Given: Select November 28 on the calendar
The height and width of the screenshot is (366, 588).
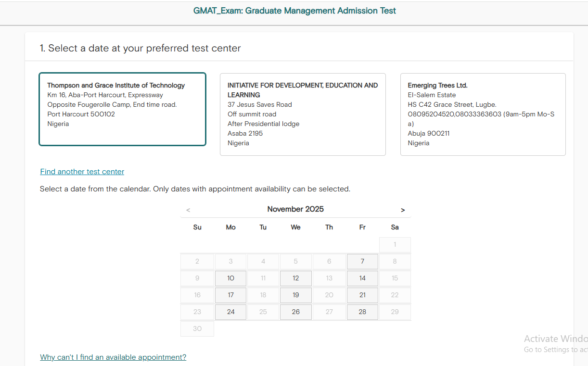Looking at the screenshot, I should (x=362, y=312).
